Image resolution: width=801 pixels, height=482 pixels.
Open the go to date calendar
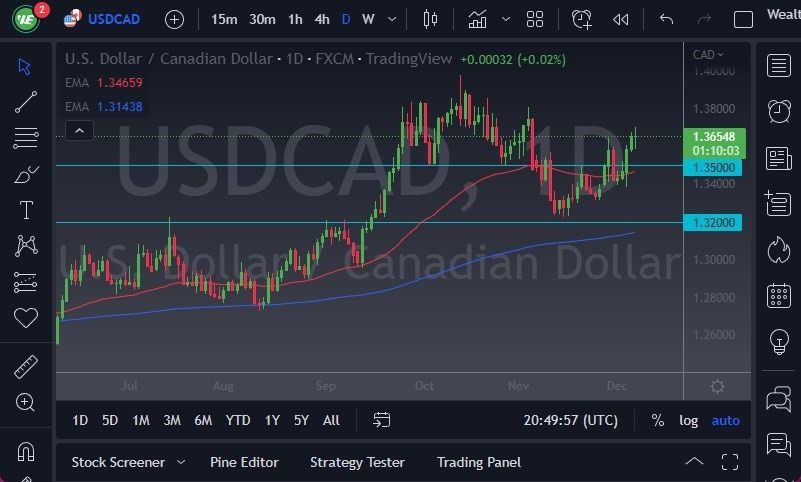381,420
